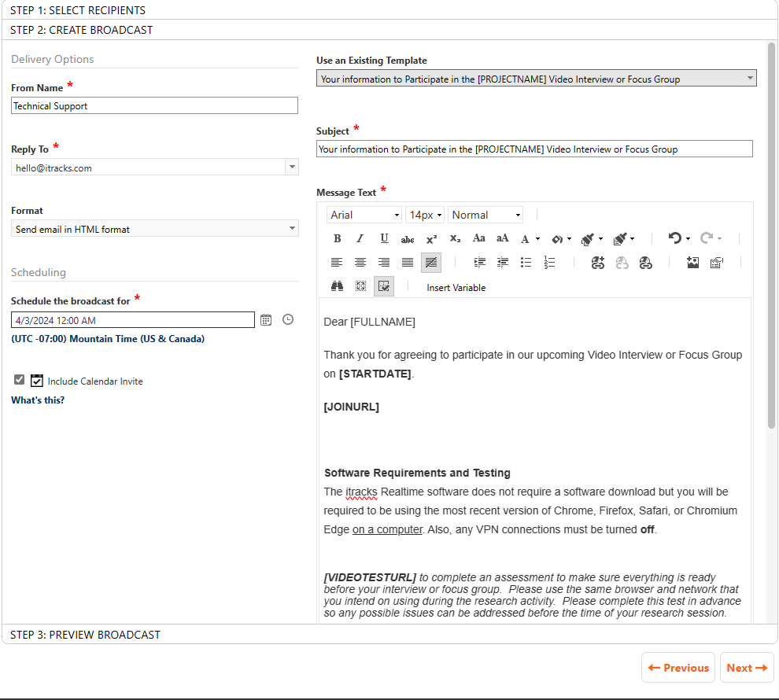779x700 pixels.
Task: Align text right in editor
Action: point(383,263)
